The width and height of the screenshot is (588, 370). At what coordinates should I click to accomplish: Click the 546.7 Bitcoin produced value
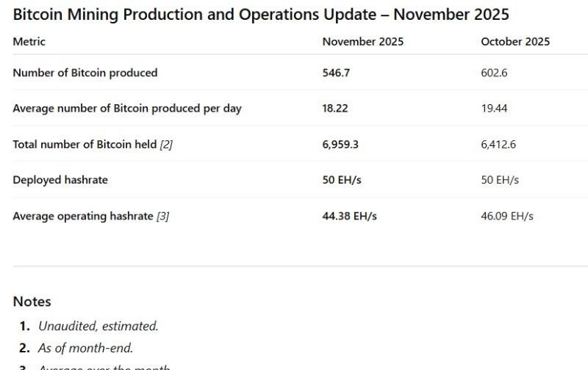click(x=335, y=73)
